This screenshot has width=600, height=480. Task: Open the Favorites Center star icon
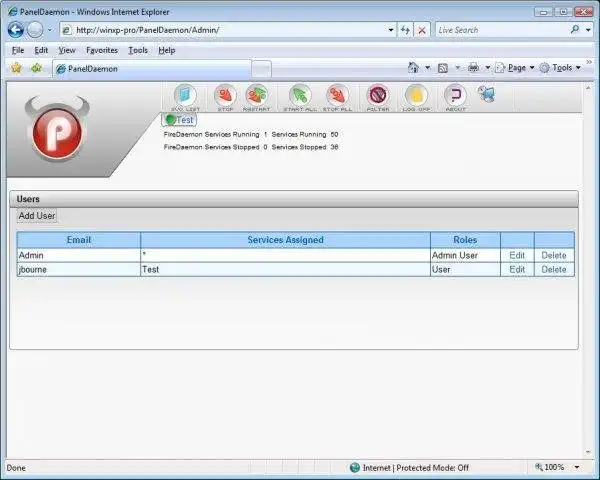(16, 68)
